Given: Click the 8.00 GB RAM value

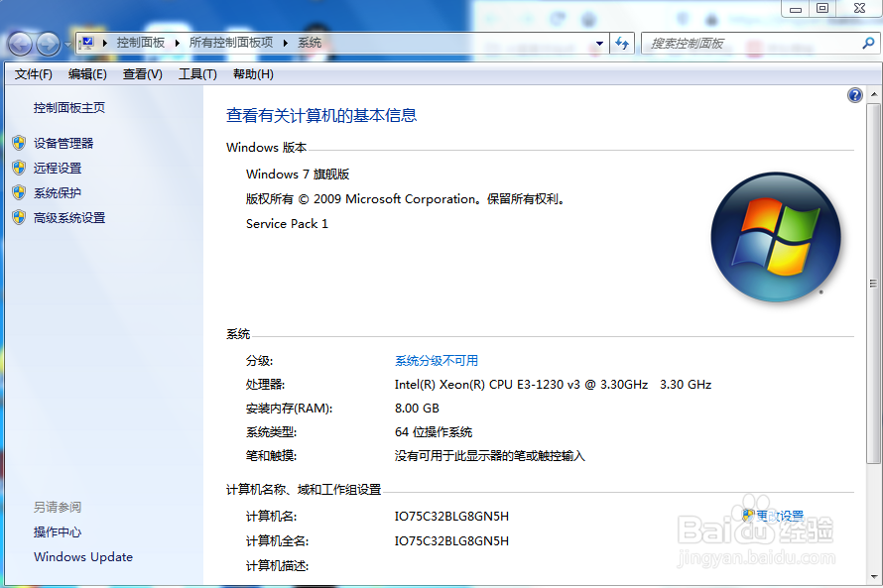Looking at the screenshot, I should tap(417, 408).
